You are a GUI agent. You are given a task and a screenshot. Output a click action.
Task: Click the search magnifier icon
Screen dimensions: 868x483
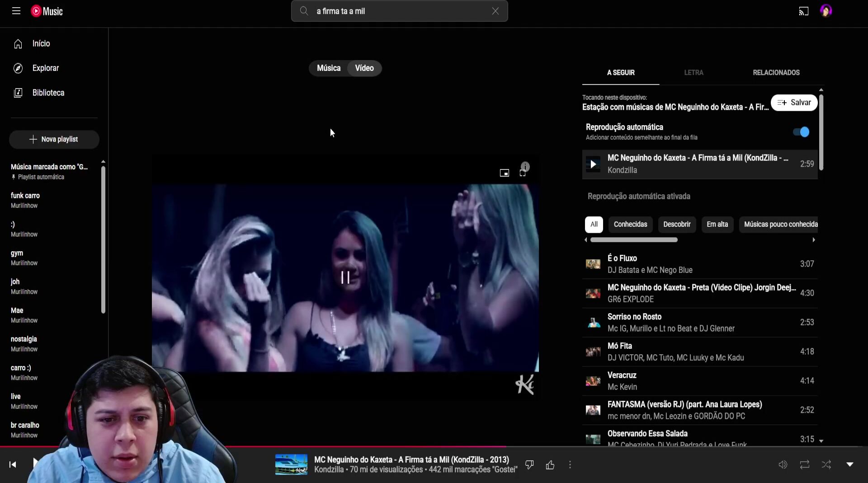click(x=304, y=11)
